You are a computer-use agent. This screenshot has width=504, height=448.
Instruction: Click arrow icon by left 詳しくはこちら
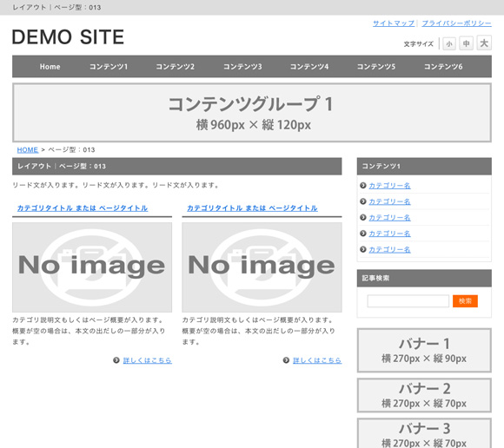(x=116, y=360)
